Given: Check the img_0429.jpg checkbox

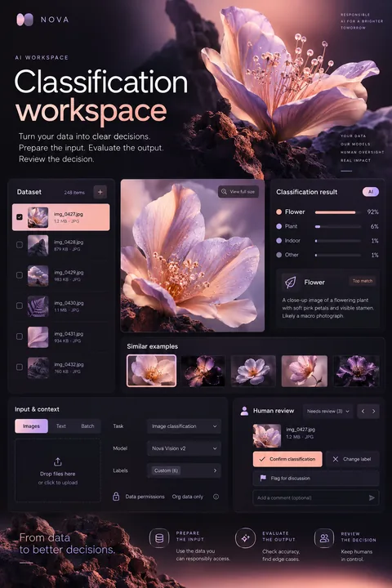Looking at the screenshot, I should (20, 275).
